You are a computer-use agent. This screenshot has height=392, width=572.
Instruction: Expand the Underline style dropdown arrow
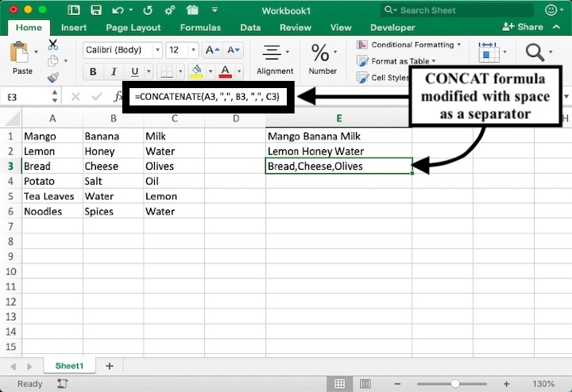click(149, 71)
